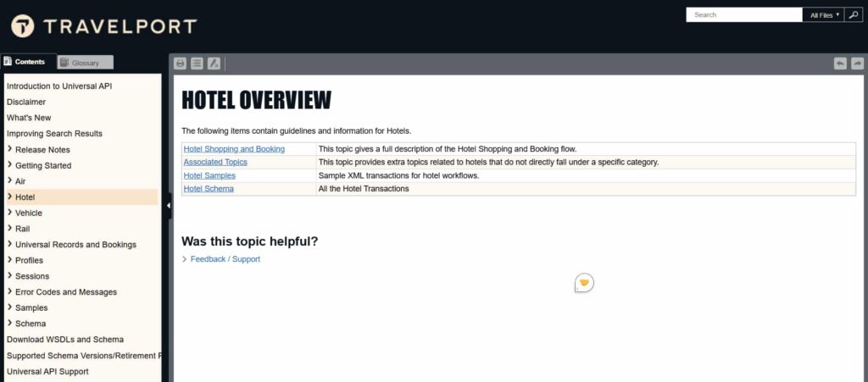Select the Vehicle label in contents
The image size is (868, 382).
tap(29, 213)
